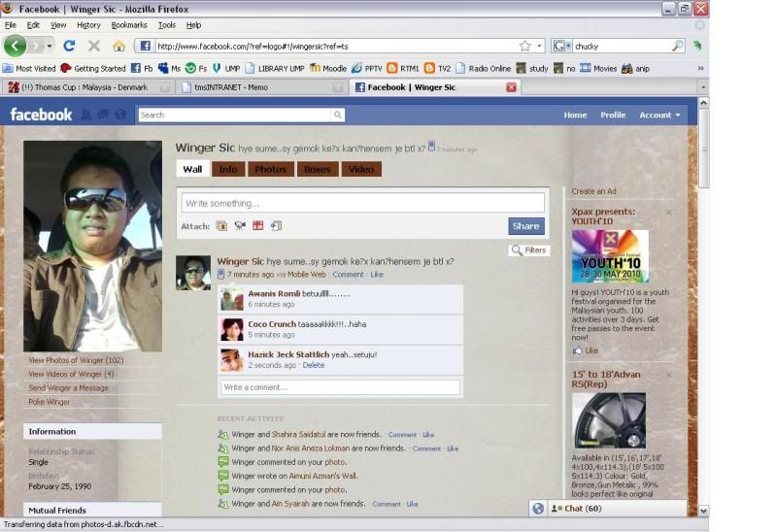Click the search magnifier in Google box
The height and width of the screenshot is (532, 776).
678,46
